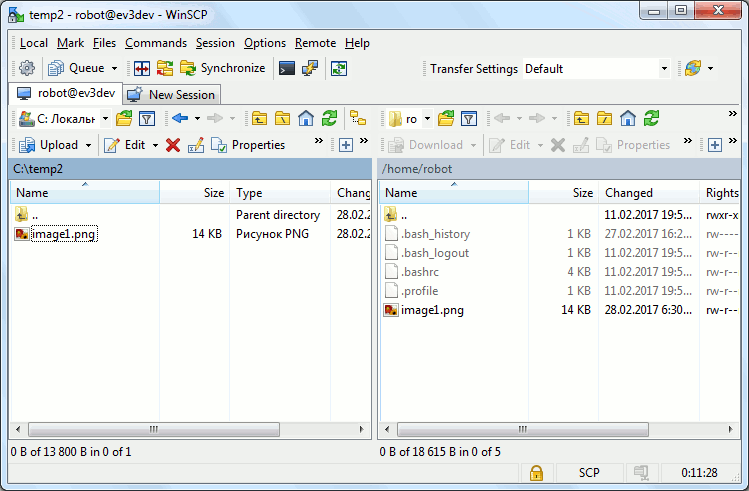The width and height of the screenshot is (749, 491).
Task: Click the local Rename icon
Action: click(x=196, y=145)
